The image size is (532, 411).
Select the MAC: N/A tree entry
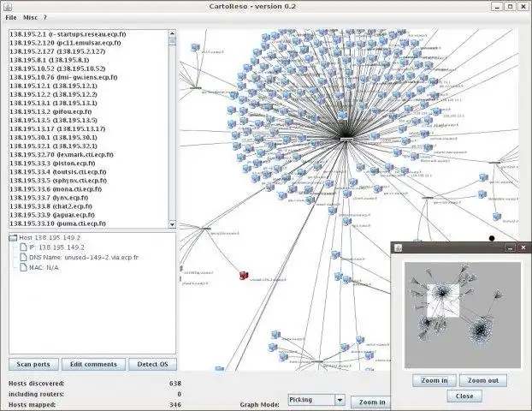pos(44,268)
